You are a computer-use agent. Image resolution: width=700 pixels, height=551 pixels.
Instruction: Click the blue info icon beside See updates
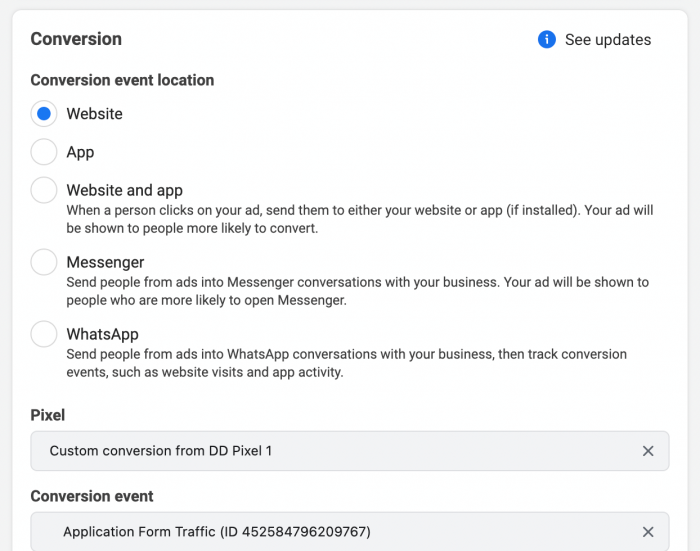tap(546, 40)
